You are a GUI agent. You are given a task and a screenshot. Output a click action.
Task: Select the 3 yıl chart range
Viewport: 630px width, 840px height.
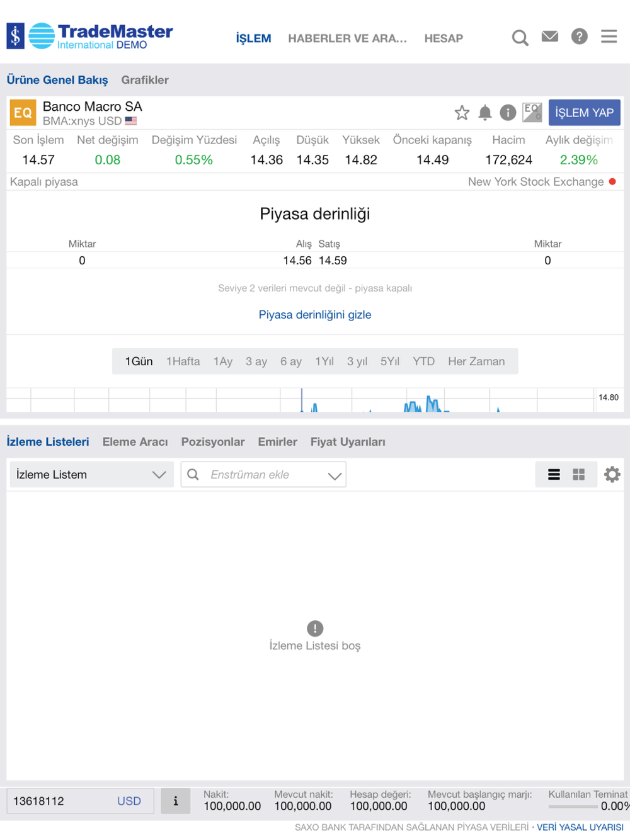tap(357, 361)
